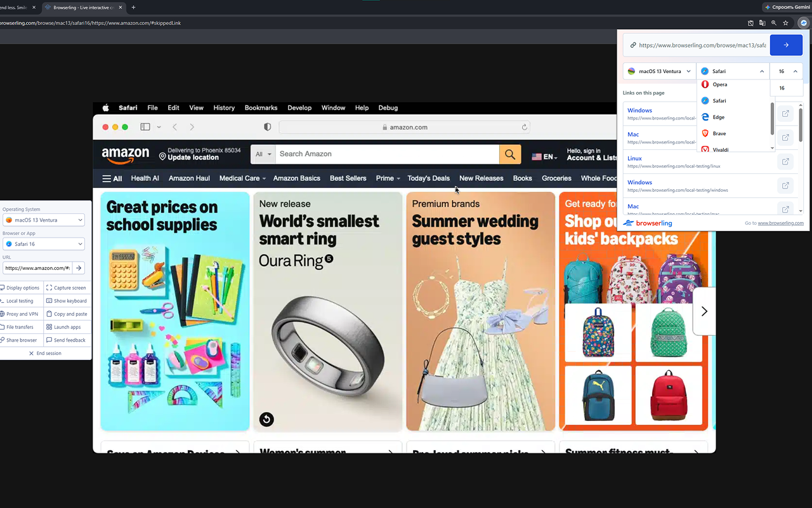Click the Linux link in the popup list
This screenshot has height=508, width=812.
[x=634, y=158]
